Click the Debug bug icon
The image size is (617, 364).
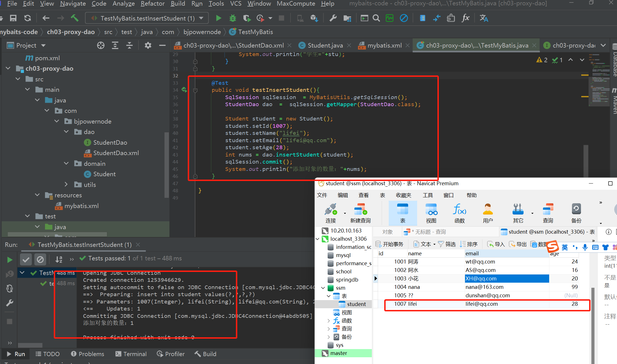[233, 18]
